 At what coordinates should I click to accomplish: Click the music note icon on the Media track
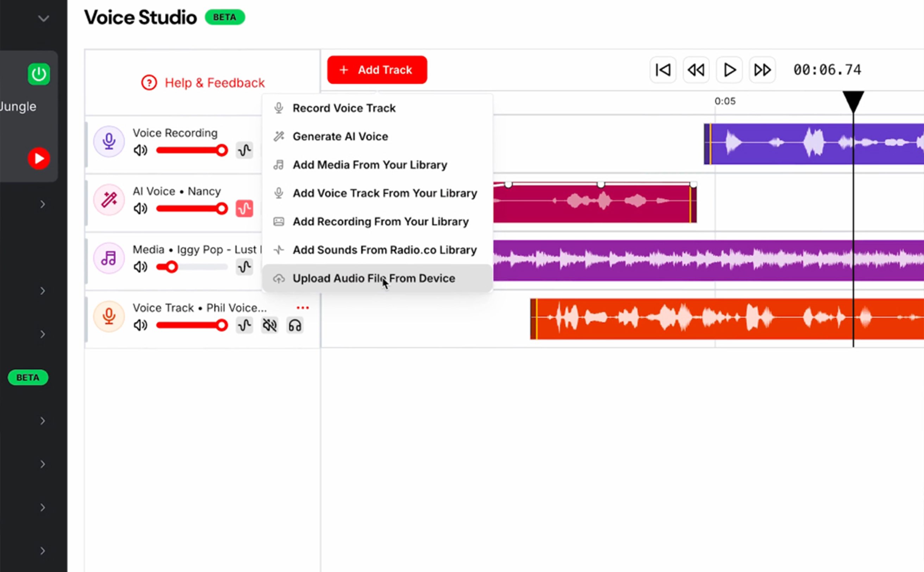108,257
